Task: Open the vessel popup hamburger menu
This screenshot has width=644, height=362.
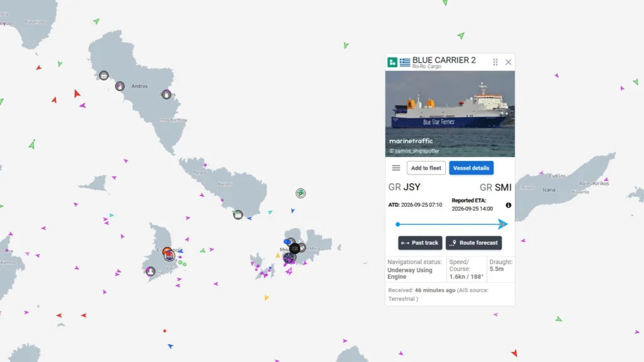Action: [x=396, y=168]
